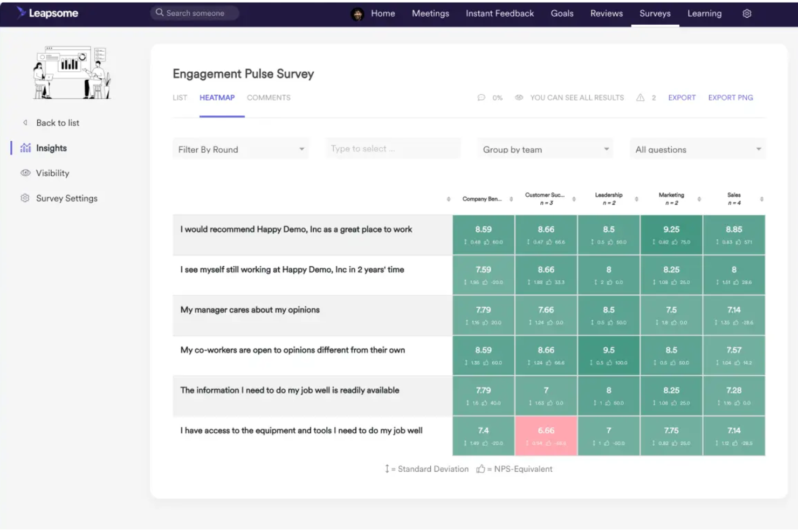The image size is (798, 532).
Task: Sort the Sales column
Action: (x=761, y=198)
